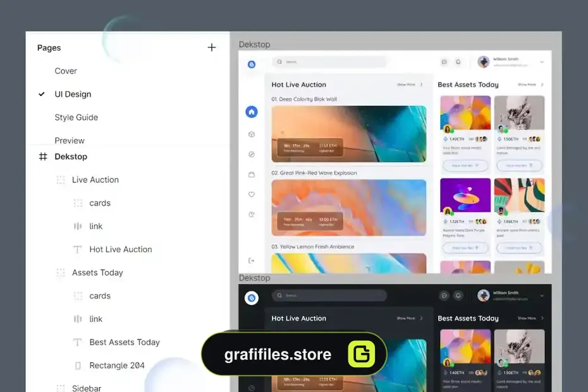
Task: Switch to the Style Guide page
Action: coord(76,118)
